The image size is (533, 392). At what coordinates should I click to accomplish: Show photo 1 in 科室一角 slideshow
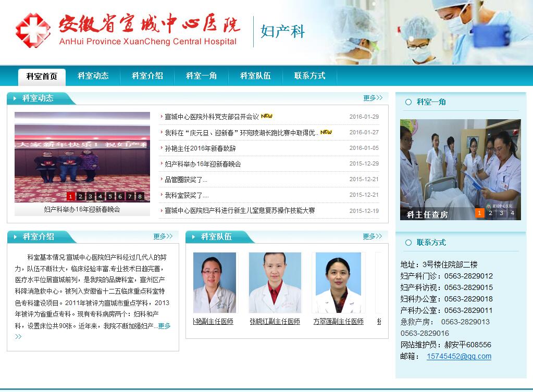point(479,213)
